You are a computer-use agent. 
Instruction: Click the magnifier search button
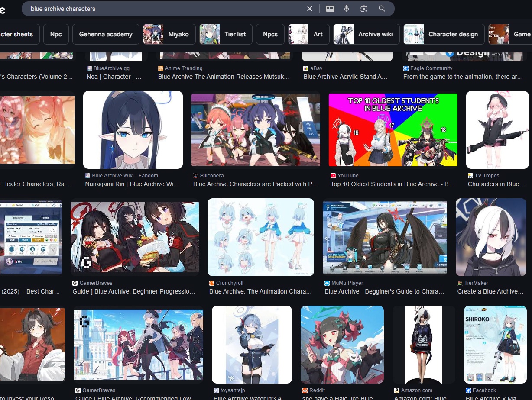[x=382, y=9]
